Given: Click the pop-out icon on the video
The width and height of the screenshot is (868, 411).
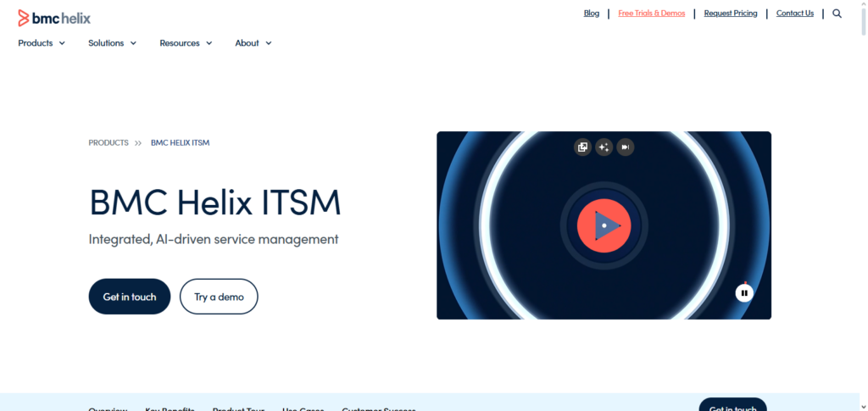Looking at the screenshot, I should tap(582, 147).
